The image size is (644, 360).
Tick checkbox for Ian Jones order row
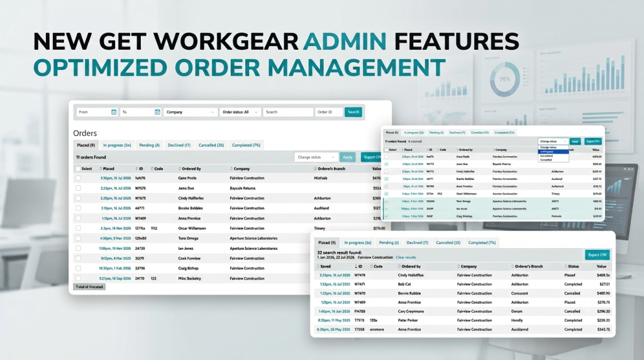(x=78, y=249)
